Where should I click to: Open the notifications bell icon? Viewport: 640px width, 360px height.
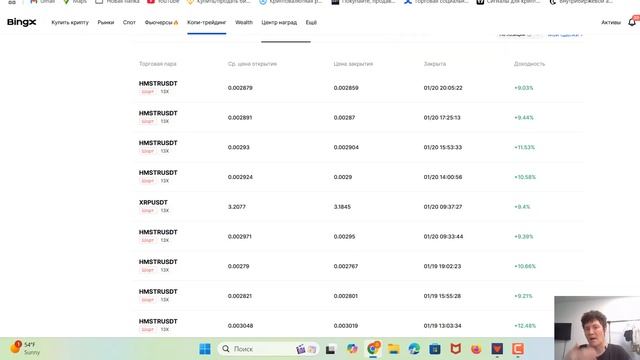(632, 22)
